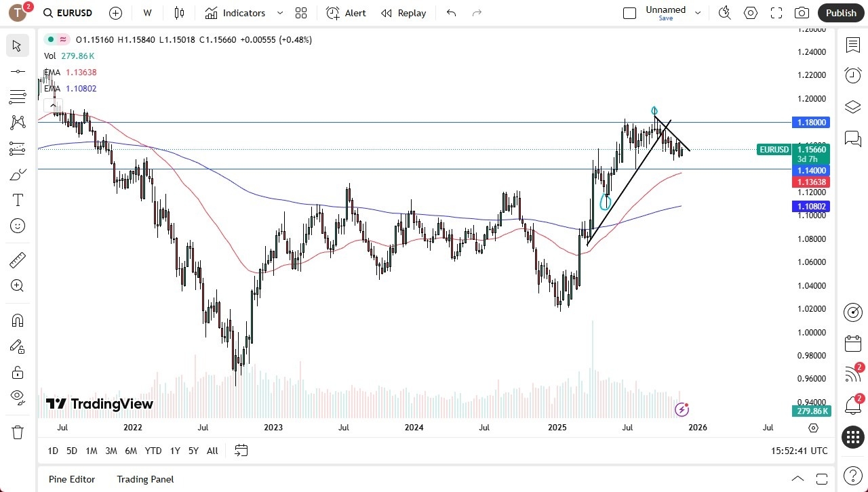
Task: Open the candle type selector
Action: click(179, 13)
